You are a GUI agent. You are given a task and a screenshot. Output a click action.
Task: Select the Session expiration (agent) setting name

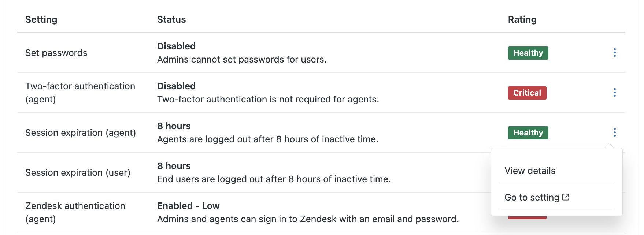[80, 133]
